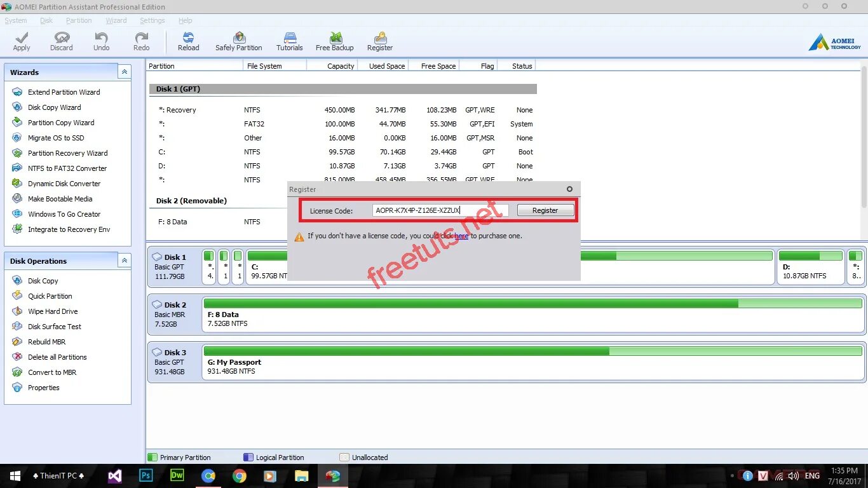Open Photoshop from the taskbar
The width and height of the screenshot is (868, 488).
[x=146, y=475]
